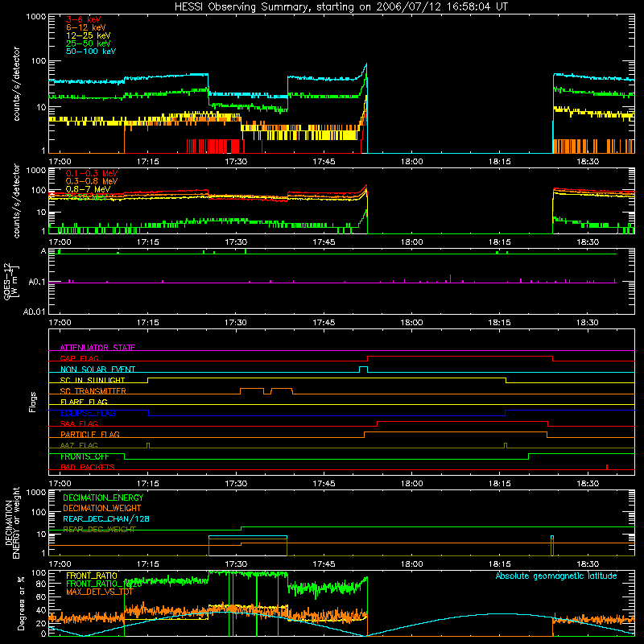Screen dimensions: 644x644
Task: Select the A0.1 tick label on GOES axis
Action: coord(36,283)
